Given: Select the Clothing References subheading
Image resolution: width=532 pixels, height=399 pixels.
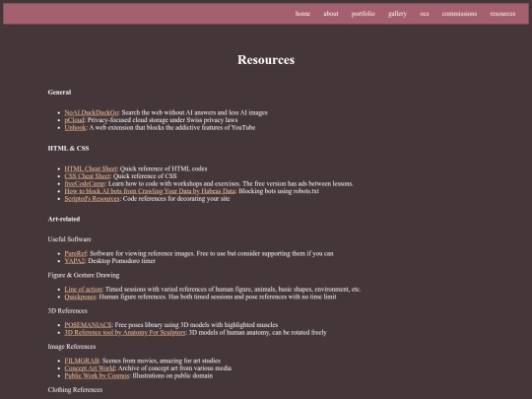Looking at the screenshot, I should point(75,390).
